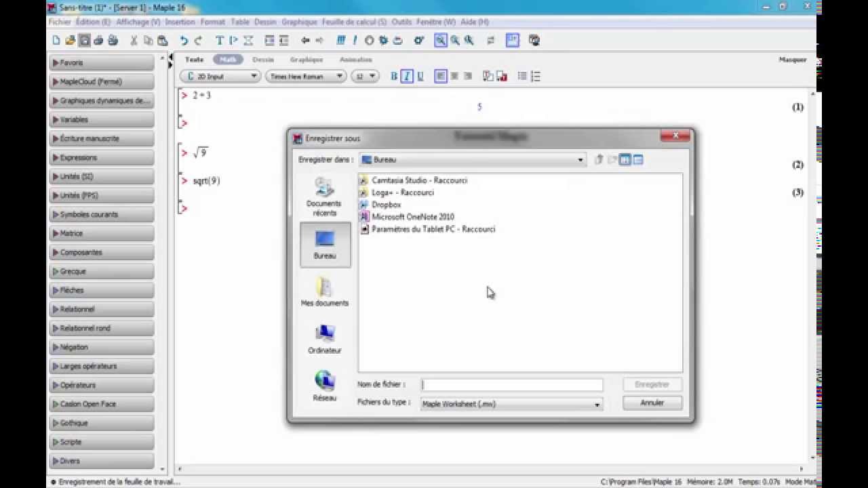Open the Outils menu
Image resolution: width=868 pixels, height=488 pixels.
point(401,22)
